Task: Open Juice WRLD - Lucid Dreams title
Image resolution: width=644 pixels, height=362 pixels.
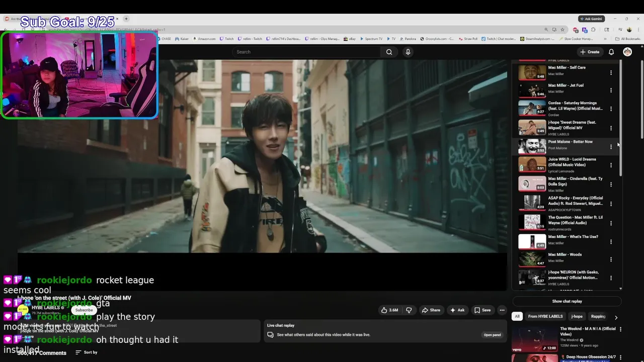Action: tap(572, 162)
